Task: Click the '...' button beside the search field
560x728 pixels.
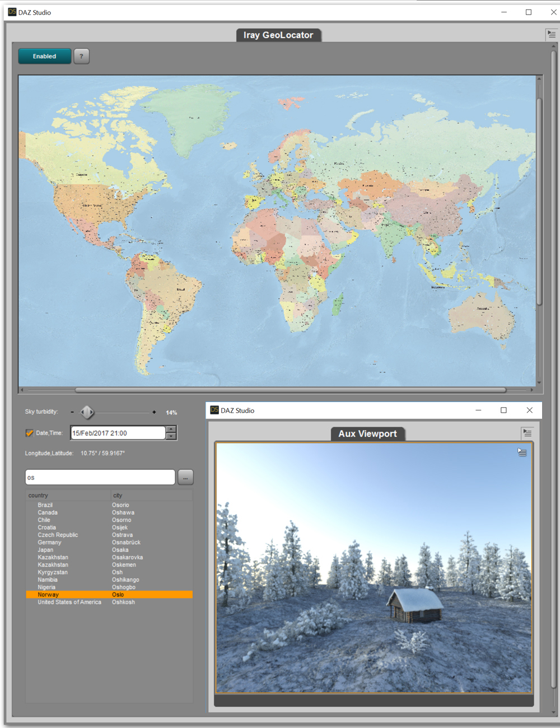Action: point(185,477)
